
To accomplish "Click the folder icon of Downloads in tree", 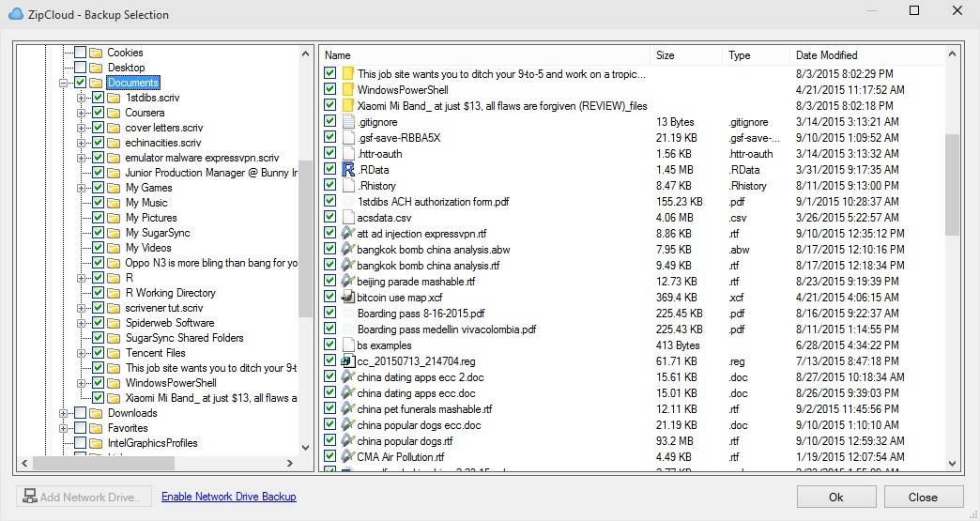I will point(96,413).
